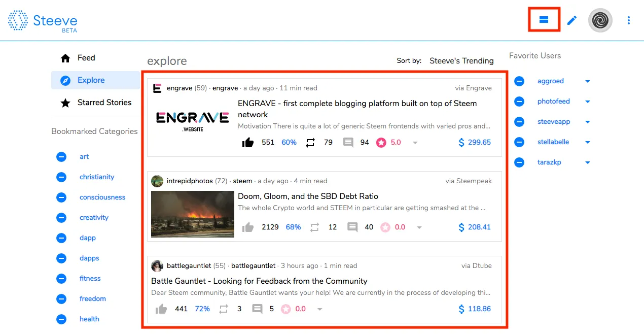Resteem the ENGRAVE blogging platform post
This screenshot has width=644, height=334.
310,143
